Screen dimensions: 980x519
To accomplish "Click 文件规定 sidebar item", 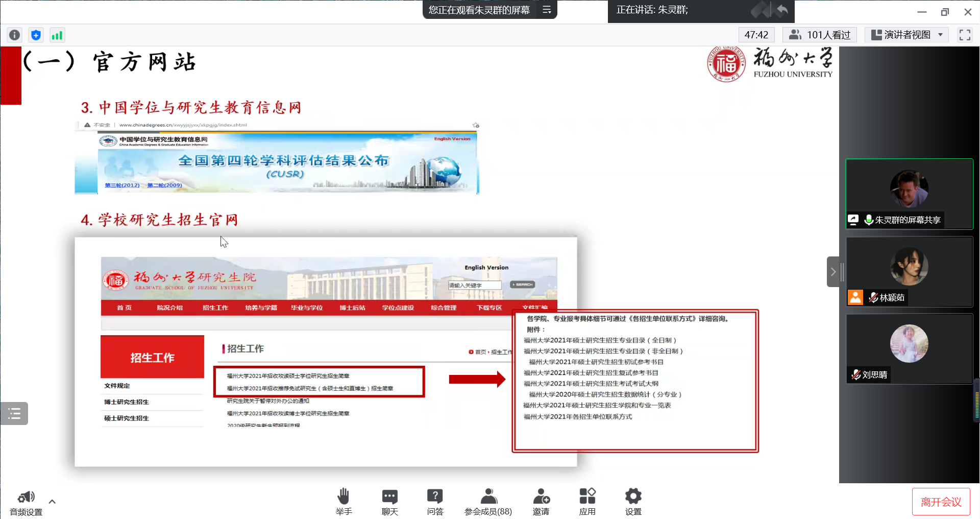I will pos(117,386).
